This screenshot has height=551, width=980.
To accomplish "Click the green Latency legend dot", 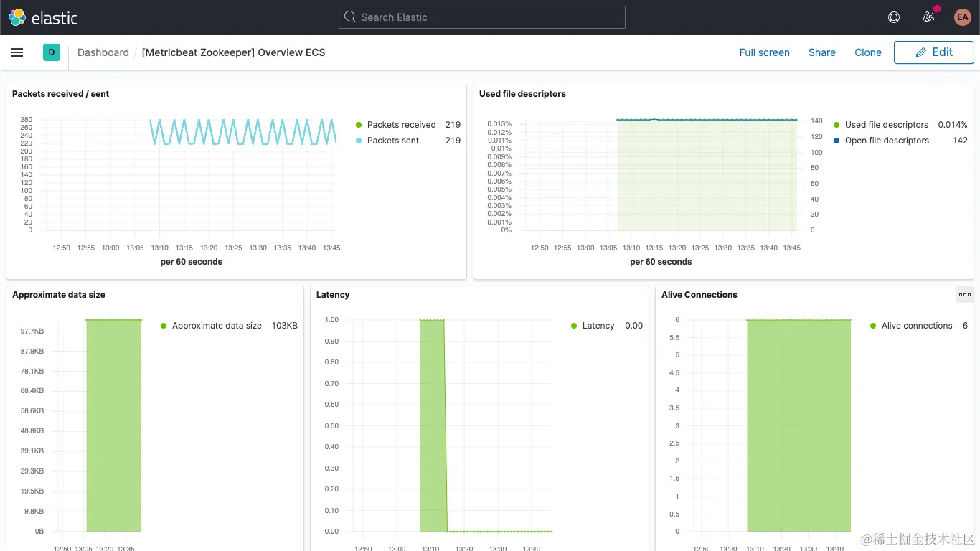I will pyautogui.click(x=573, y=325).
